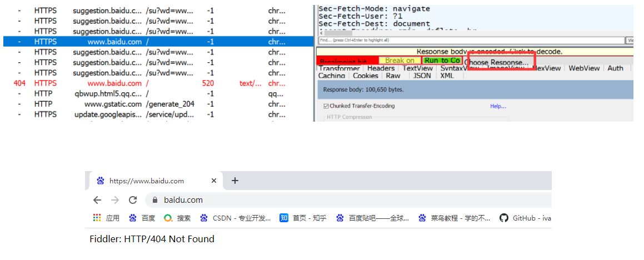644x260 pixels.
Task: Open the 应用 apps grid bookmark
Action: (x=106, y=218)
